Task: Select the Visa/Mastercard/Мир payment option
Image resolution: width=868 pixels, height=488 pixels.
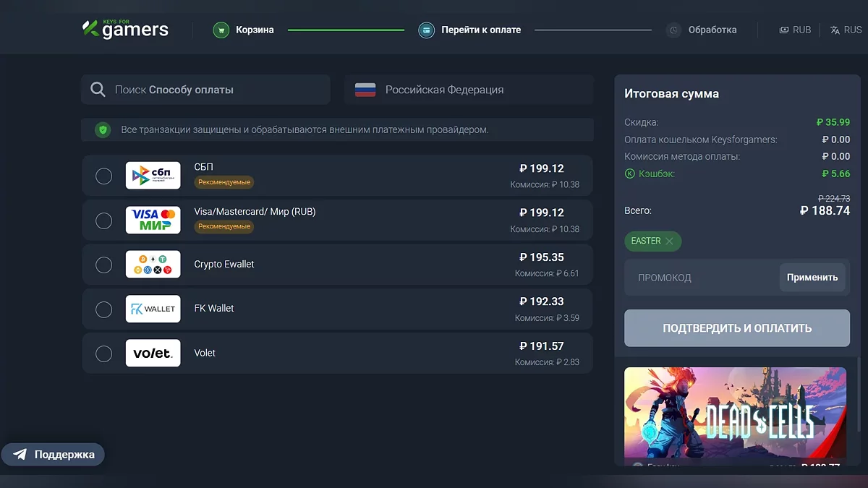Action: 103,220
